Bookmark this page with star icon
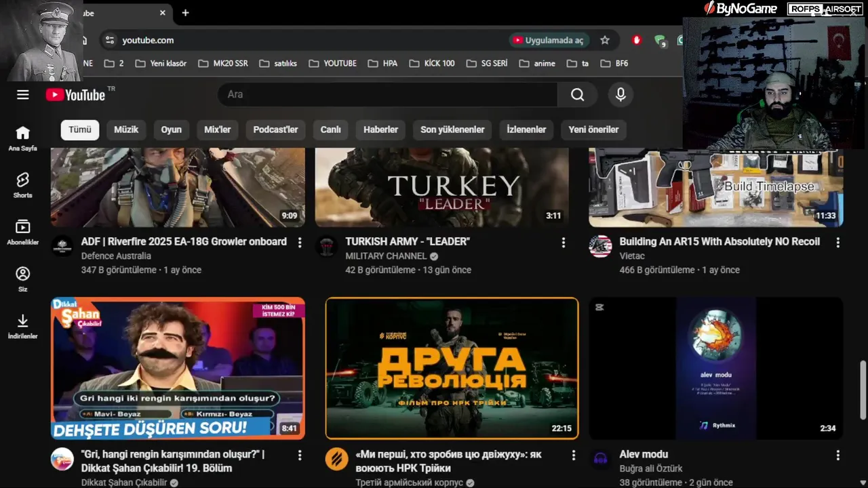 [605, 40]
